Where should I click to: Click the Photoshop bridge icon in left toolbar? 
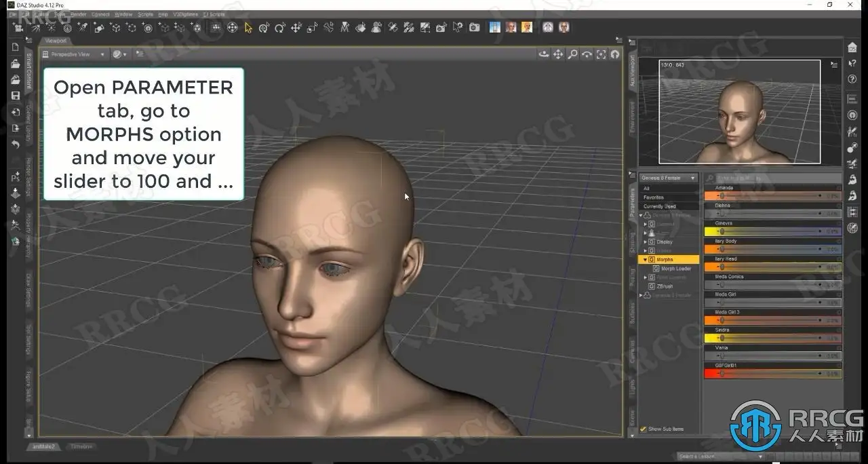(16, 178)
